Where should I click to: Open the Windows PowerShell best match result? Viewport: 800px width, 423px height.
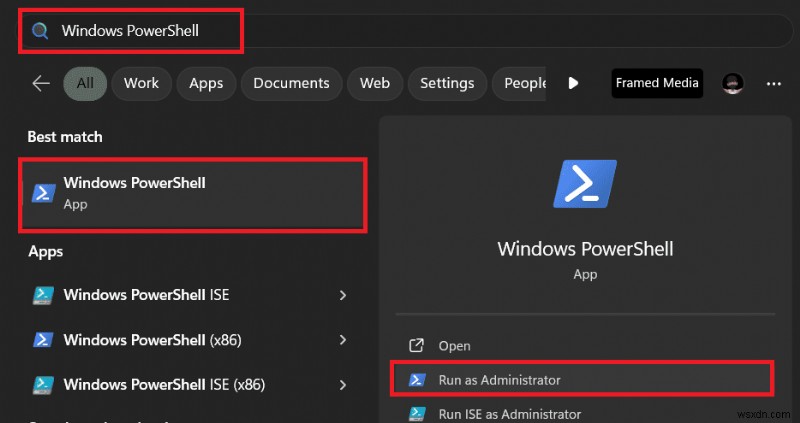click(x=193, y=195)
